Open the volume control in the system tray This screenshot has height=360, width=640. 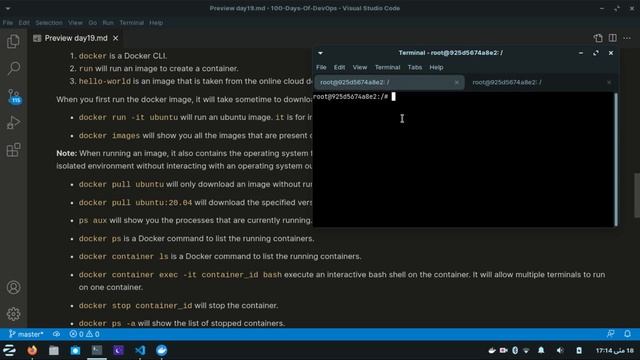tap(560, 350)
